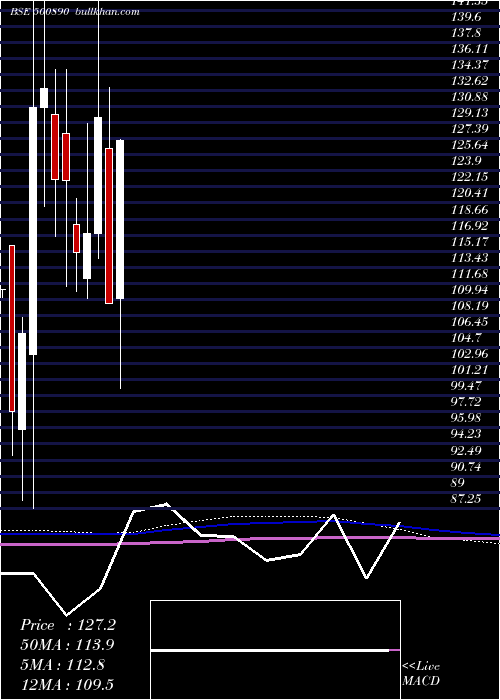The width and height of the screenshot is (500, 700).
Task: Click the 106.45 price axis label
Action: click(469, 321)
